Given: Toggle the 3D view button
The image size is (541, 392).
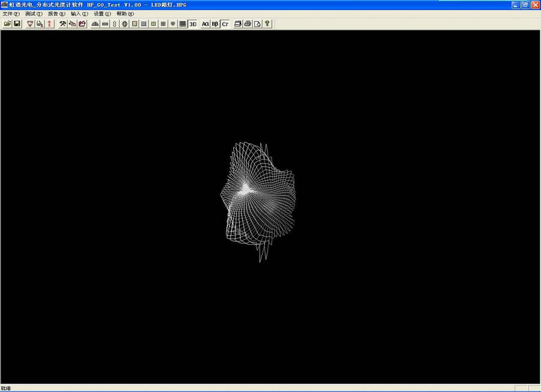Looking at the screenshot, I should pyautogui.click(x=192, y=24).
